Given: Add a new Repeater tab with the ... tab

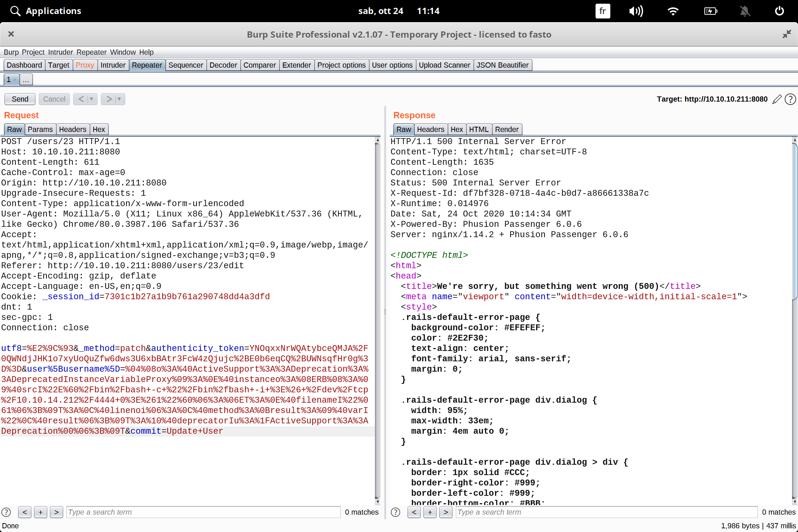Looking at the screenshot, I should [x=26, y=79].
